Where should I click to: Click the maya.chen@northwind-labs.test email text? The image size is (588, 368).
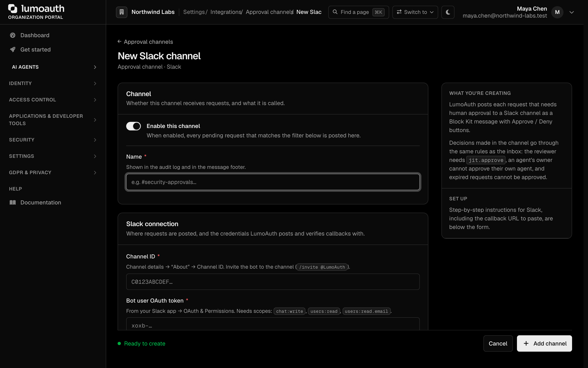point(505,16)
